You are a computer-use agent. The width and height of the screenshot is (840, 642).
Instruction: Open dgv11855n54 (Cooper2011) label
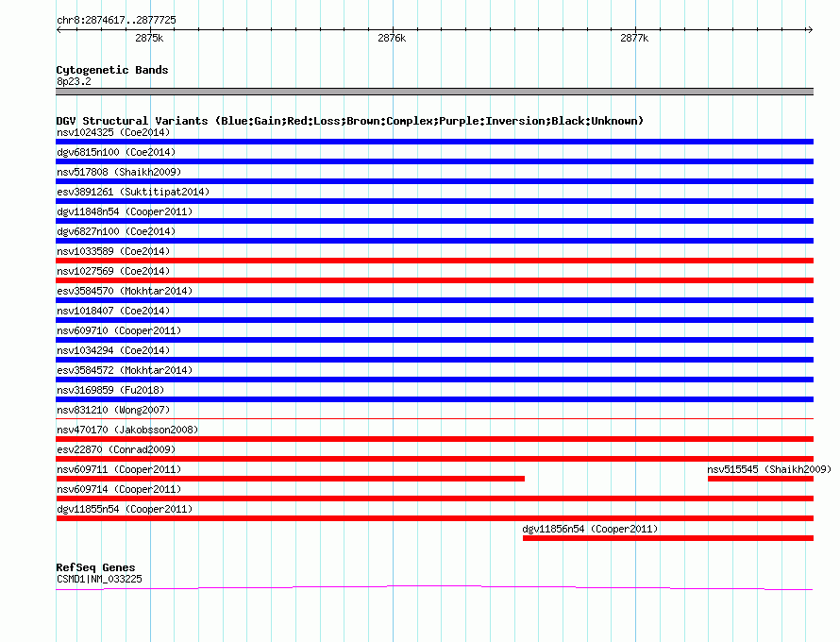pos(125,509)
